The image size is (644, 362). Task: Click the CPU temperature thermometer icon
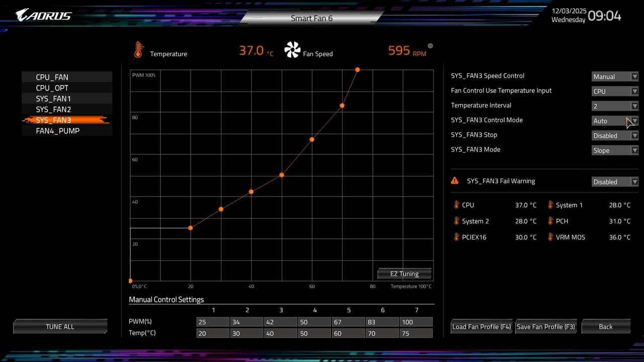coord(457,205)
